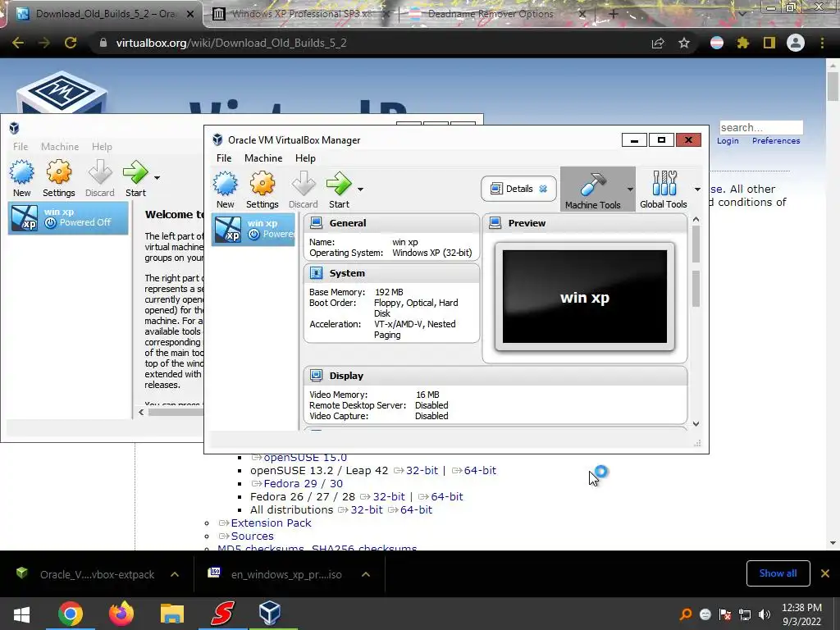Select the Global Tools button
Screen dimensions: 840x630
point(663,189)
